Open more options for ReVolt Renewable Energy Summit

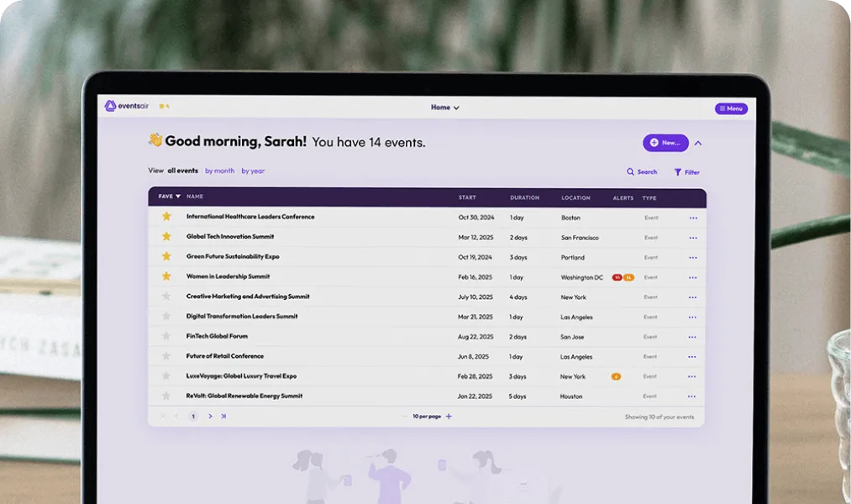click(x=691, y=396)
